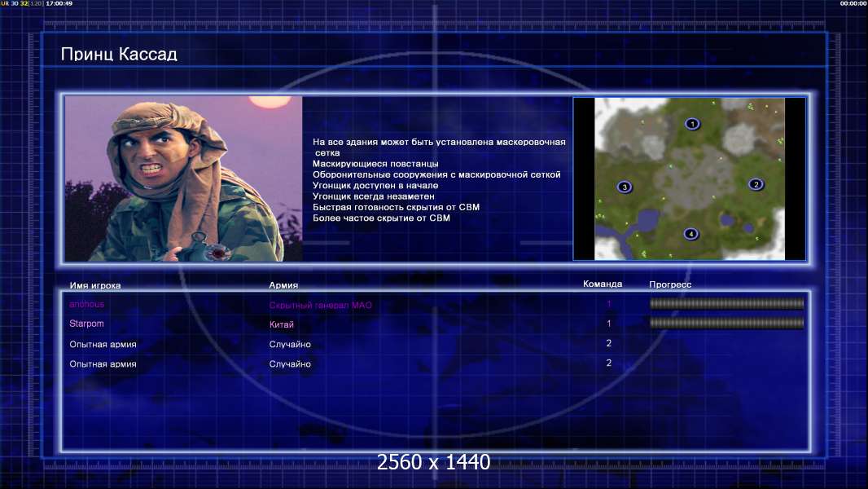This screenshot has height=489, width=868.
Task: Click 'Маскирующиеся повстанцы' description line
Action: [375, 164]
